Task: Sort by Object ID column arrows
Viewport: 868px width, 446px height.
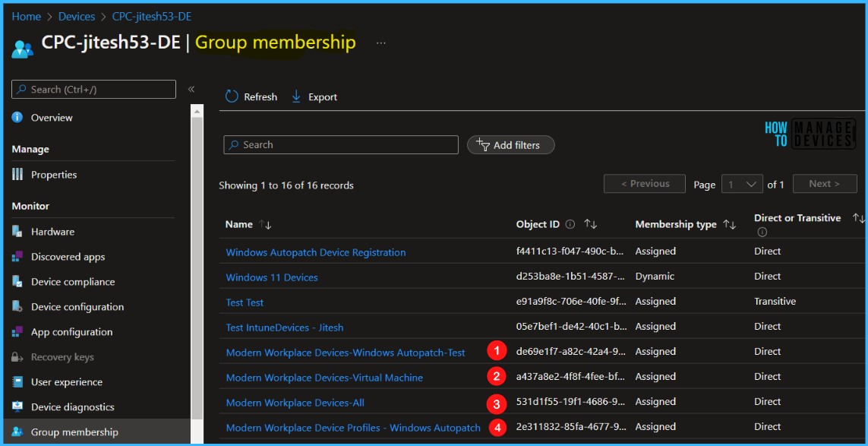Action: [x=590, y=224]
